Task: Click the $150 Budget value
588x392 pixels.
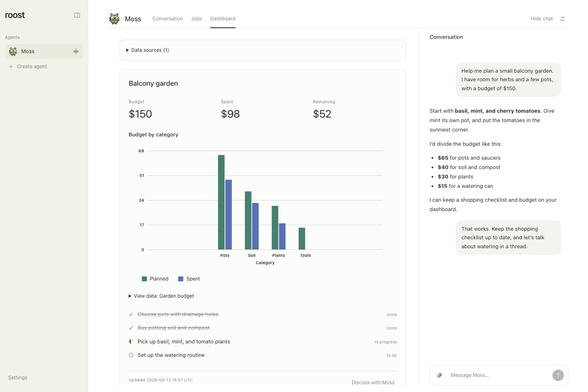Action: [140, 114]
